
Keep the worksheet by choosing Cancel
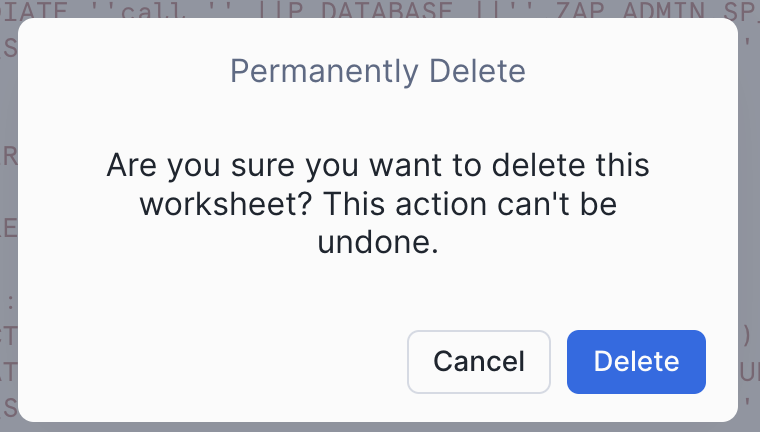pyautogui.click(x=479, y=361)
